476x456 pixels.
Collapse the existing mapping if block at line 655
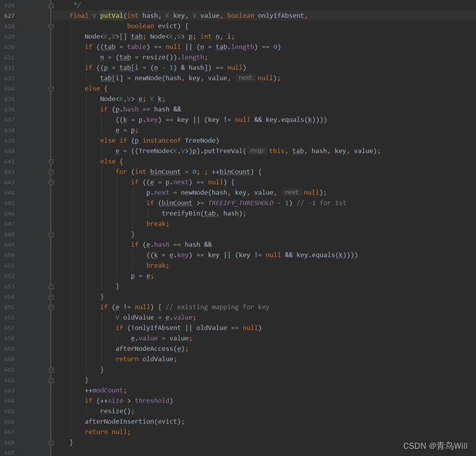point(51,307)
